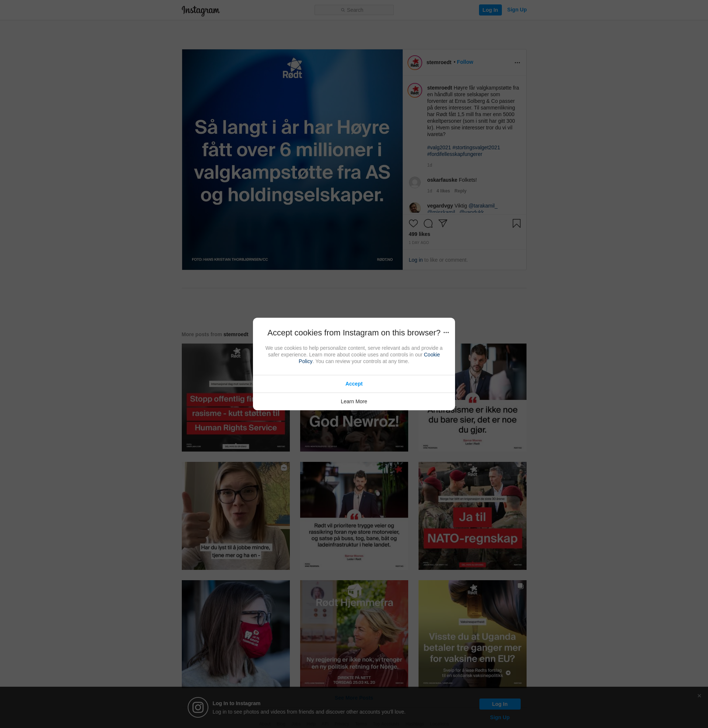This screenshot has height=728, width=708.
Task: Accept cookies in the dialog
Action: [x=354, y=384]
